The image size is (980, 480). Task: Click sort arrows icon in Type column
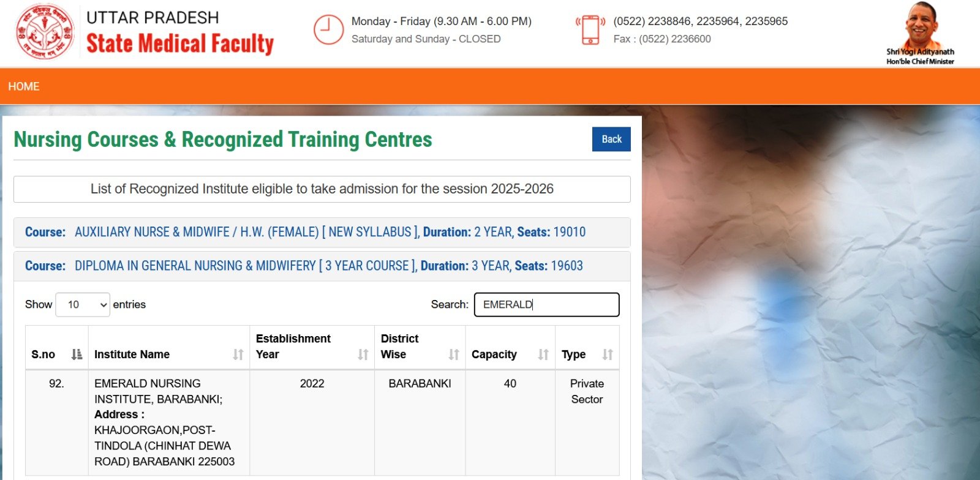(608, 354)
